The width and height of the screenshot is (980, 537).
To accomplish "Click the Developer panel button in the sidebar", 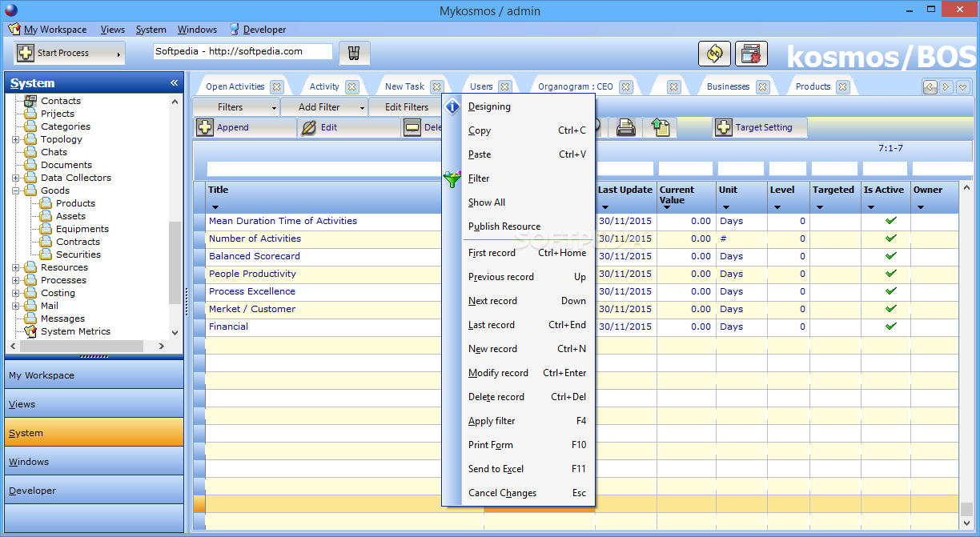I will point(94,491).
